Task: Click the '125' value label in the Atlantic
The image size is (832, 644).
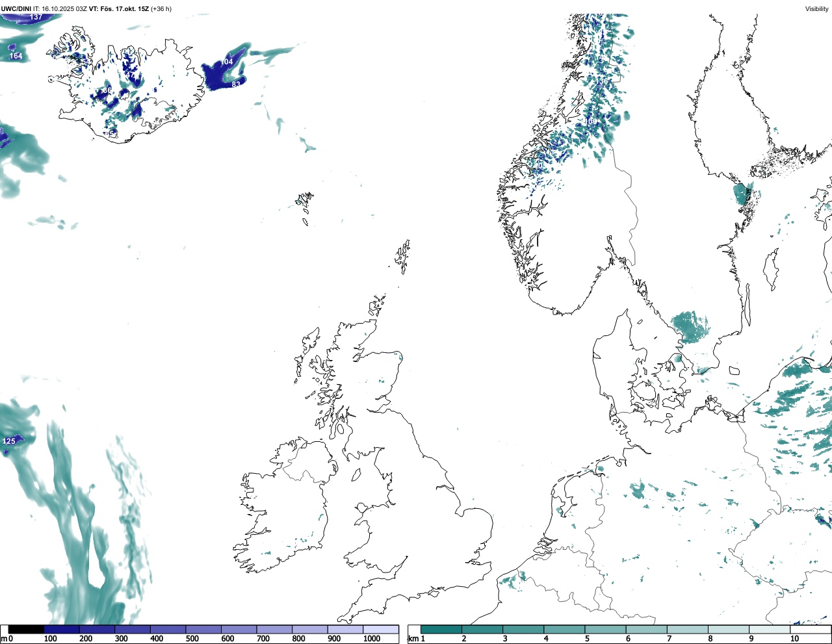Action: coord(9,441)
